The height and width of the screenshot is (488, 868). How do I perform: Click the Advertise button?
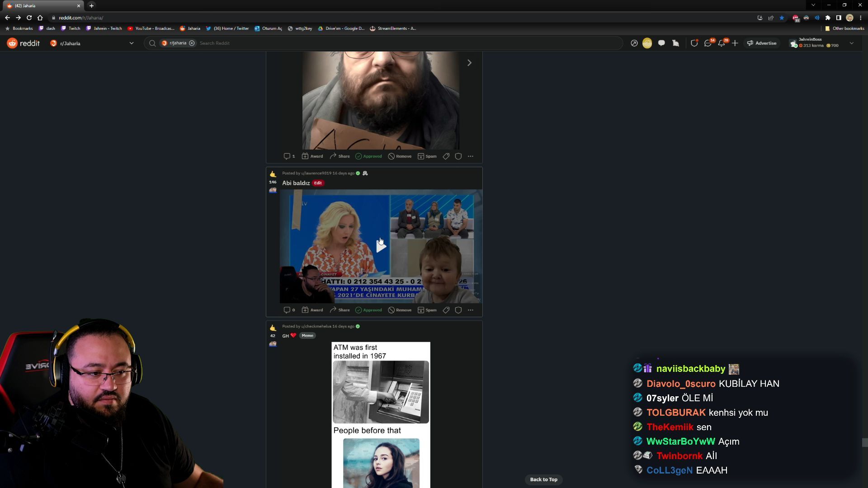(x=762, y=43)
